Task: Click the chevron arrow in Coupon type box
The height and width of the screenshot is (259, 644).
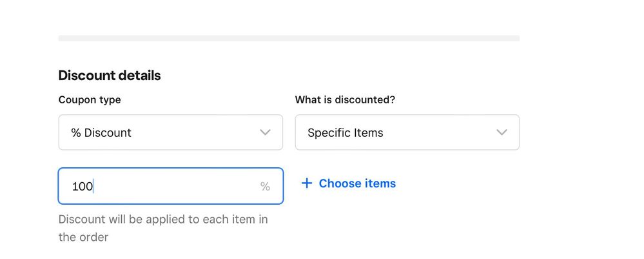Action: 265,132
